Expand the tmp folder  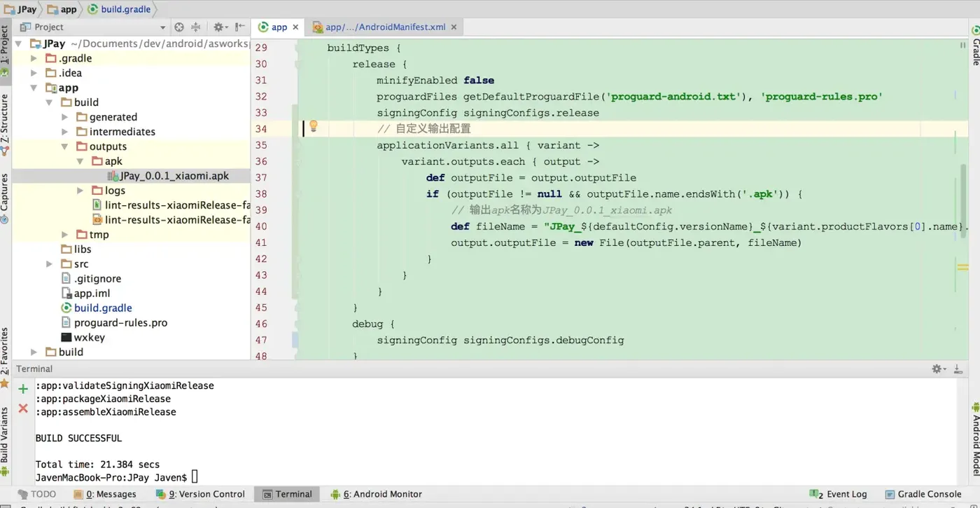[64, 235]
